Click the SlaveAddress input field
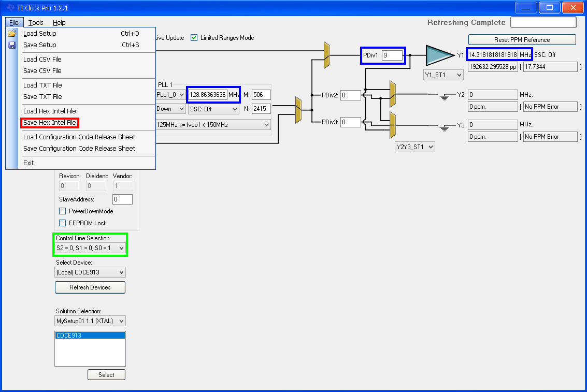 [122, 199]
